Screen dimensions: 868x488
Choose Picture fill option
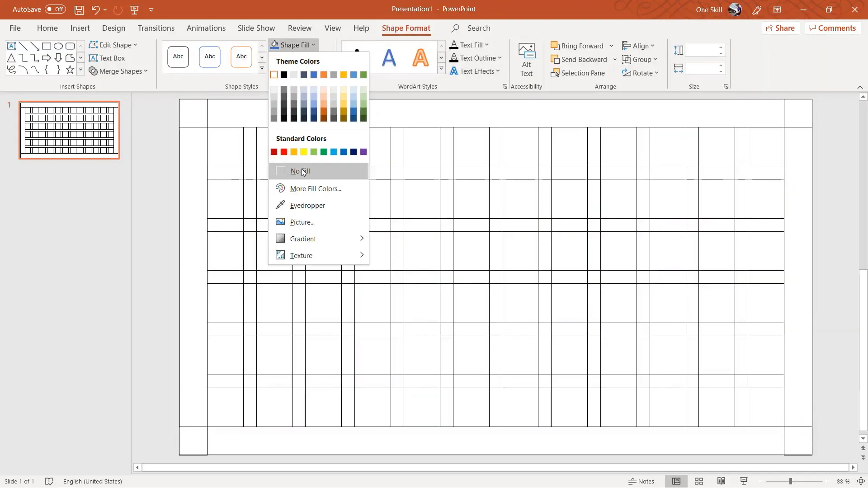(x=319, y=222)
